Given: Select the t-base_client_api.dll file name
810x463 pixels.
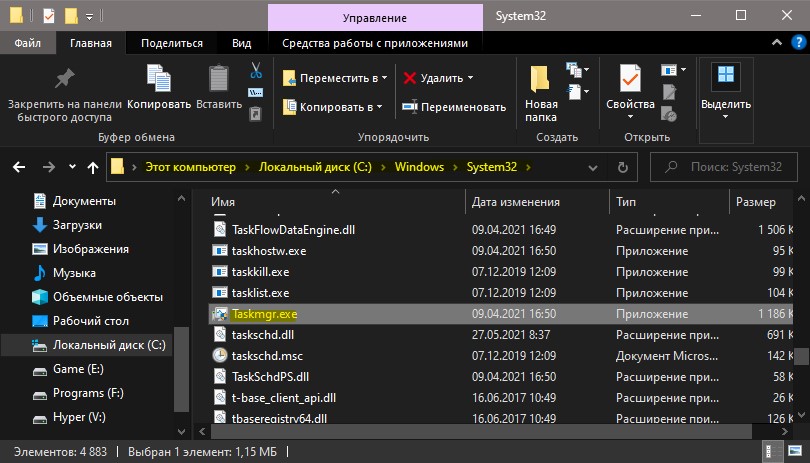Looking at the screenshot, I should pos(284,398).
